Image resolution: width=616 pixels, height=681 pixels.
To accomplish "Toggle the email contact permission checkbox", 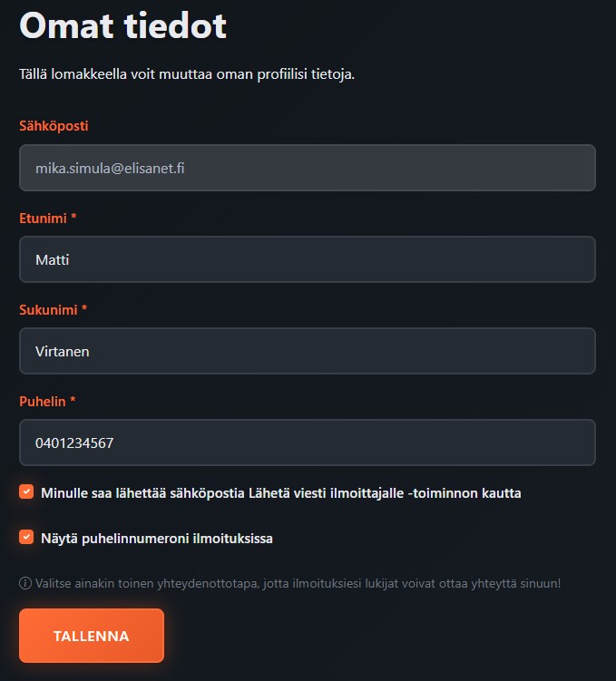I will (26, 492).
